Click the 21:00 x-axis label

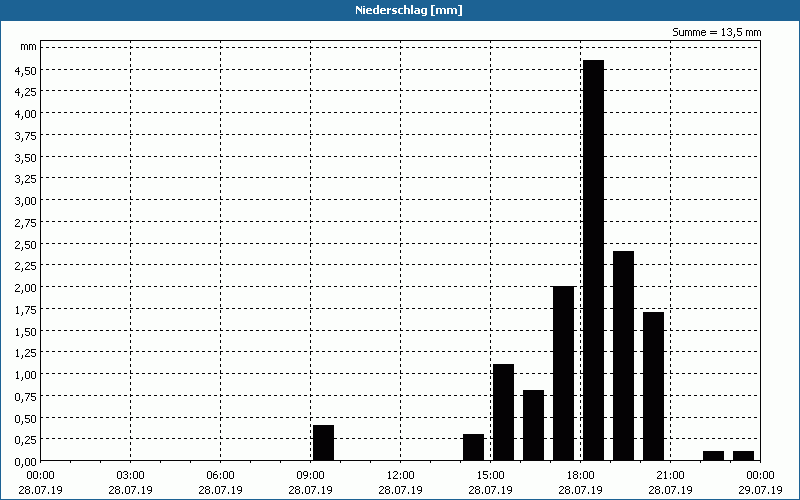[x=670, y=476]
